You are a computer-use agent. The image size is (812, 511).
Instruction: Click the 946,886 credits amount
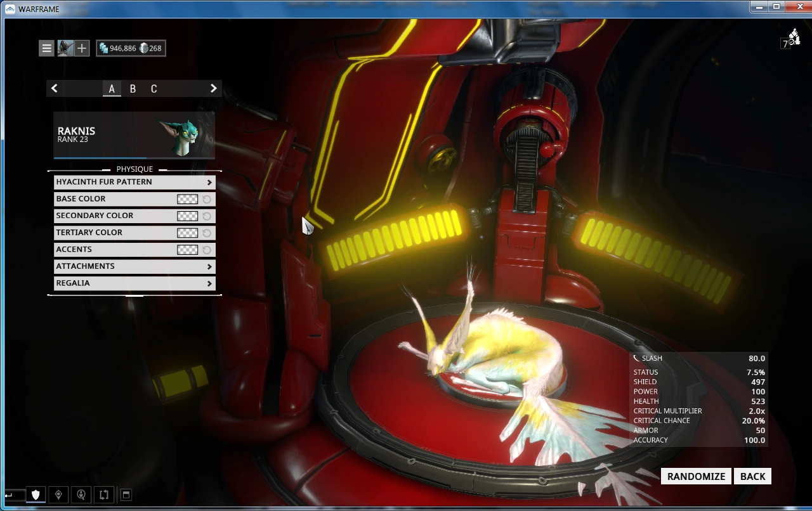point(123,48)
